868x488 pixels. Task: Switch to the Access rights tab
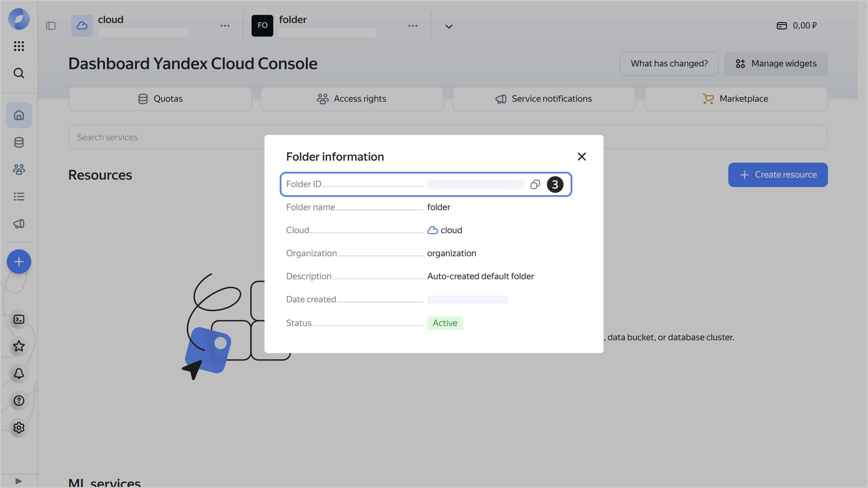coord(352,99)
